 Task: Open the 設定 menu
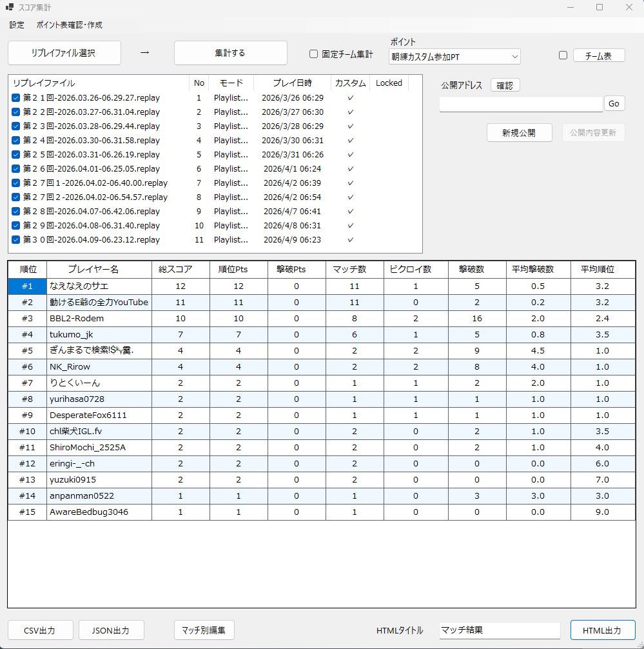point(17,25)
